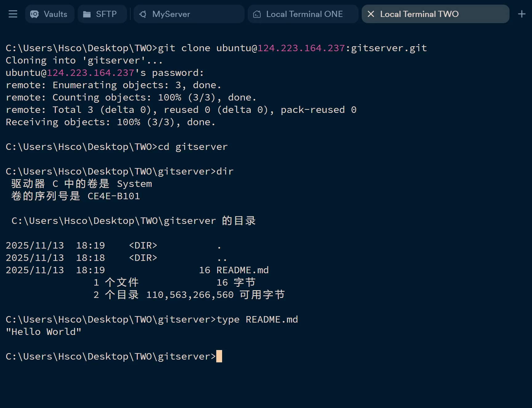This screenshot has height=408, width=532.
Task: Close the Local Terminal TWO tab
Action: pos(371,14)
